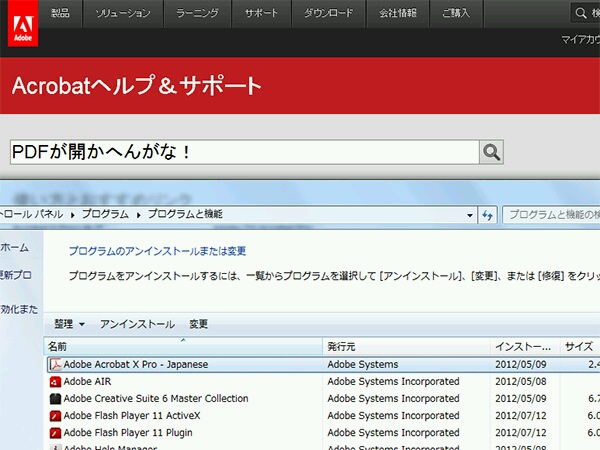Click the プログラムのアンインストールまたは変更 heading
Viewport: 600px width, 450px height.
point(157,251)
